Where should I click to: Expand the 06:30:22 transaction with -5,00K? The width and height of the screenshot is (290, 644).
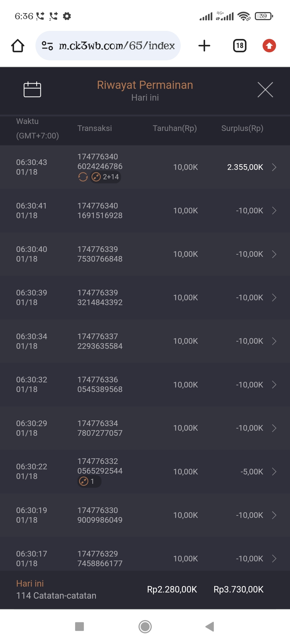coord(274,471)
